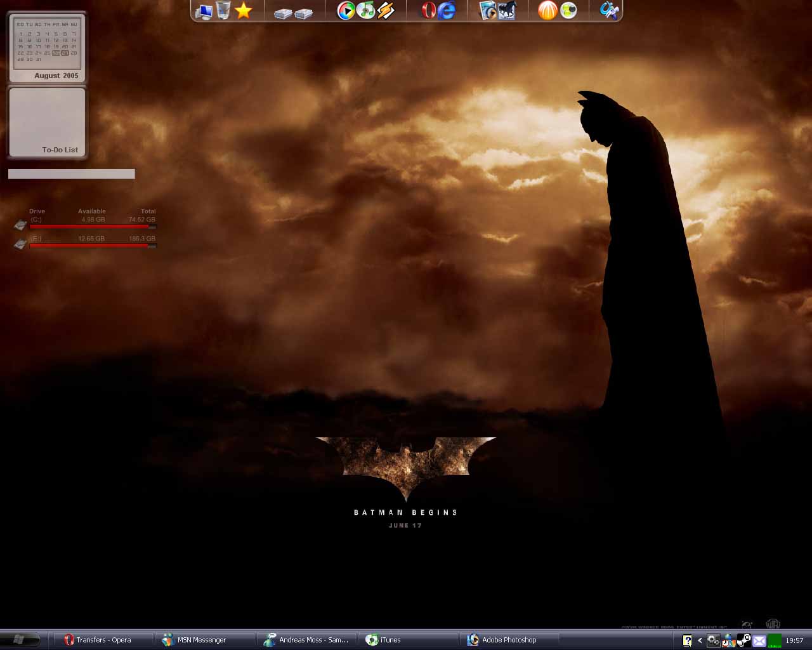Open the first hard drive dock icon
This screenshot has height=650, width=812.
point(283,13)
